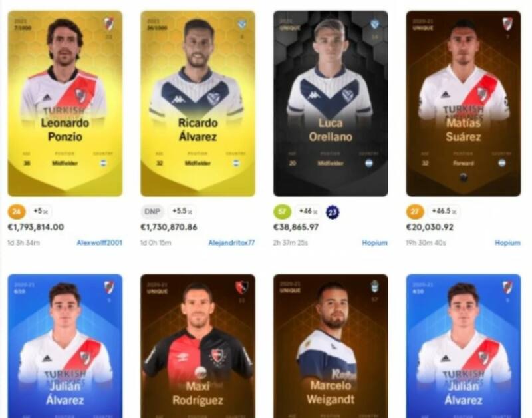Open the Luca Orellano black card

(331, 104)
